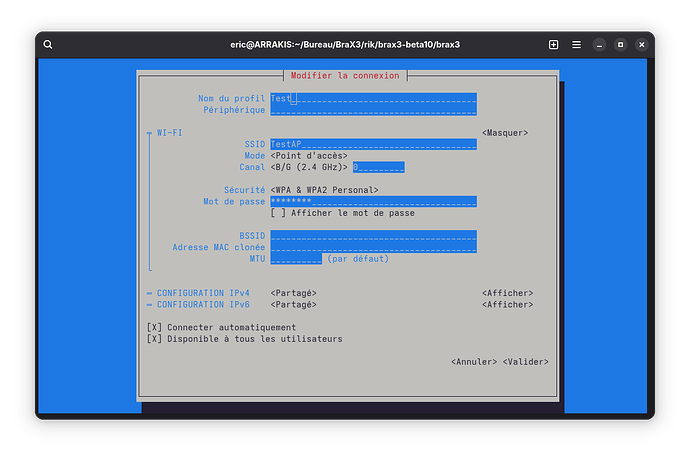
Task: Click the SSID field containing TestAP
Action: click(372, 144)
